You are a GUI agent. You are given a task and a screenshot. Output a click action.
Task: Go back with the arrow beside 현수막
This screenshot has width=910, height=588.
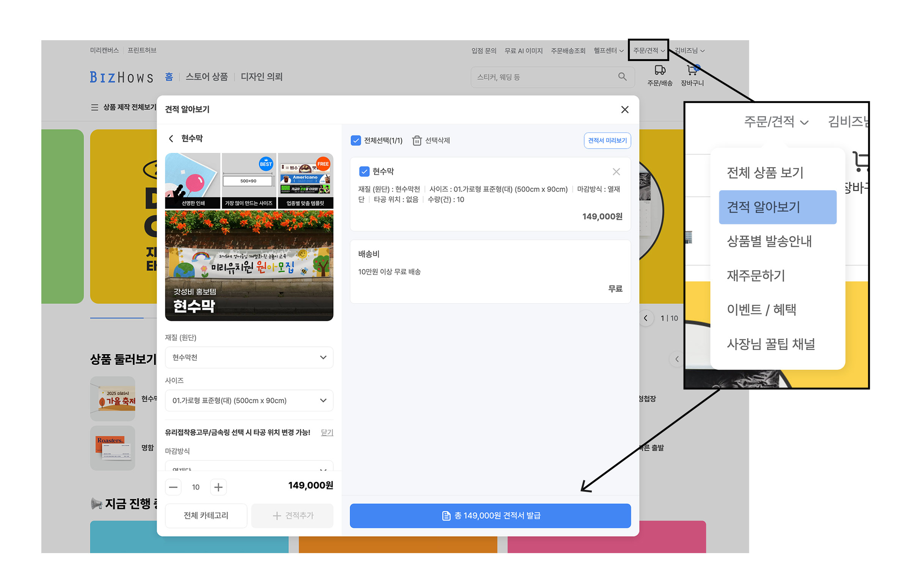pos(171,138)
